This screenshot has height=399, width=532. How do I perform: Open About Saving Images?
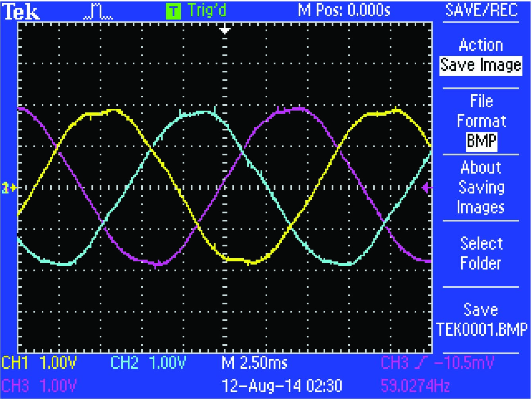click(x=482, y=187)
